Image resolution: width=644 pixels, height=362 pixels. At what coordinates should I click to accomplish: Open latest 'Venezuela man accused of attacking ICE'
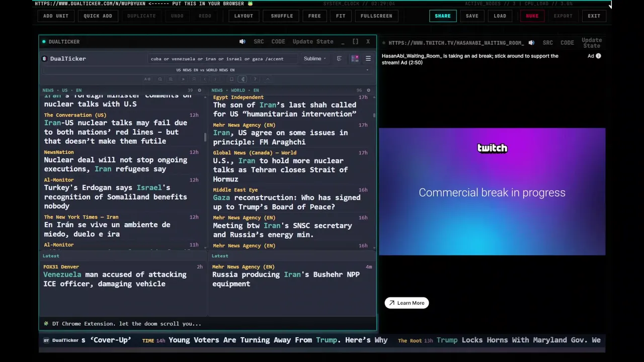pyautogui.click(x=115, y=279)
